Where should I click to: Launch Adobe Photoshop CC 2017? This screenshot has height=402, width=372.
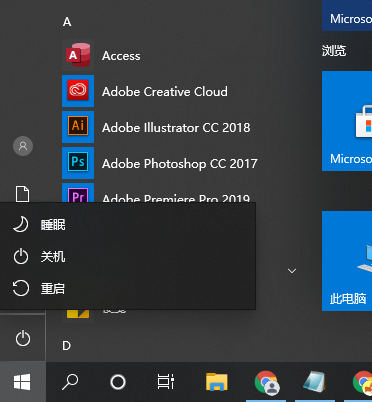(x=160, y=163)
